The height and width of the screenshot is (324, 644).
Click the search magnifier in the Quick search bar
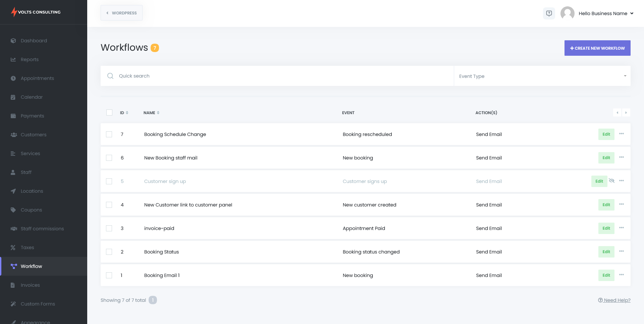(110, 76)
